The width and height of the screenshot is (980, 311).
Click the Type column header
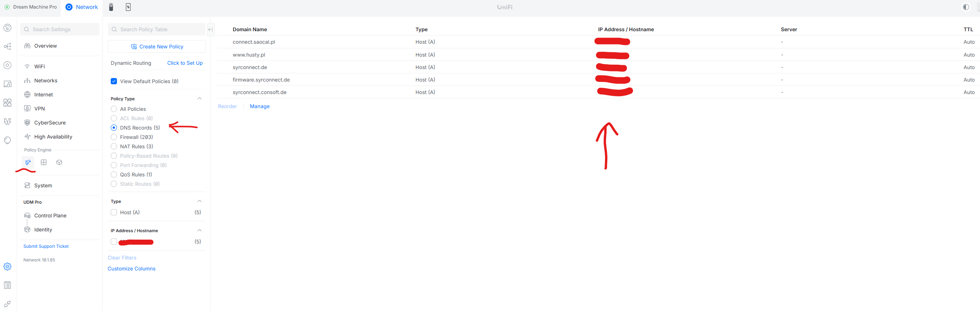[421, 29]
